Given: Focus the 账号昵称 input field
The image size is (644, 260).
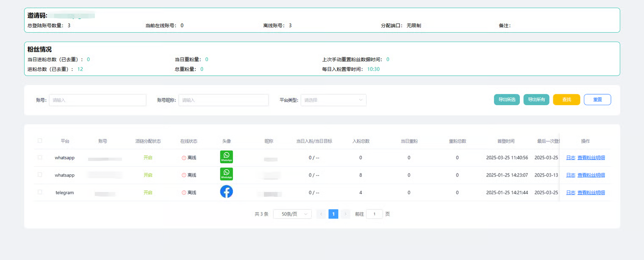Looking at the screenshot, I should 223,100.
